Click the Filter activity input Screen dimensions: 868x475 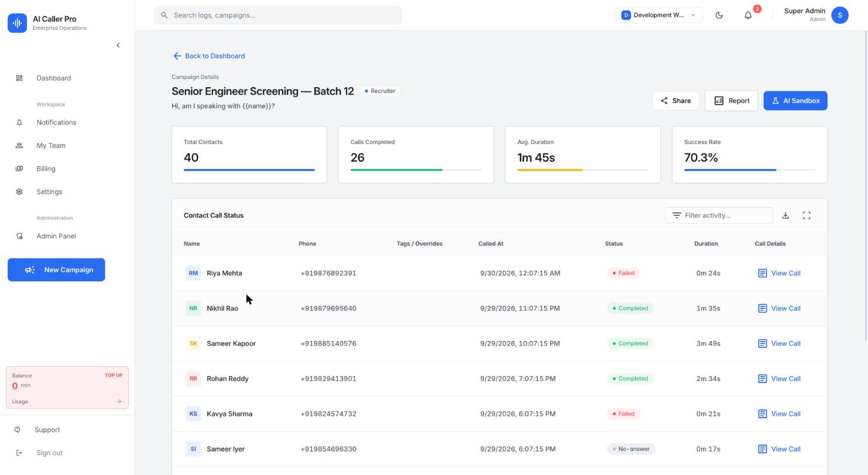(719, 215)
